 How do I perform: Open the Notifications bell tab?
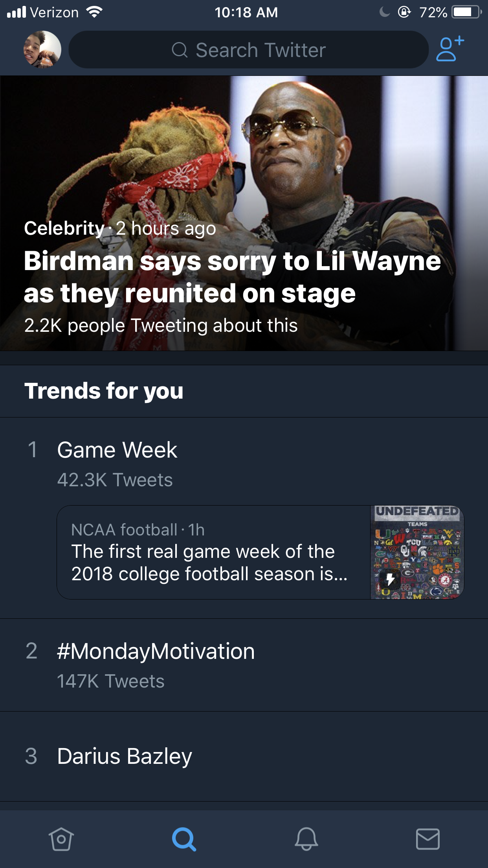(x=306, y=839)
